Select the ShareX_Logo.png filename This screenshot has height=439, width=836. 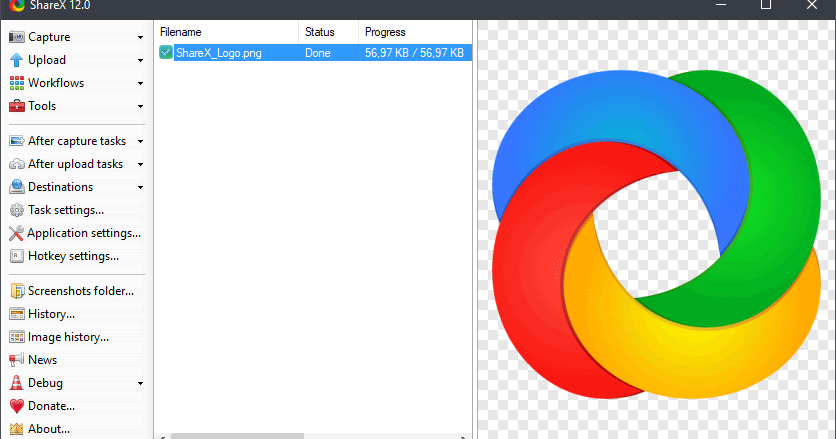coord(219,53)
